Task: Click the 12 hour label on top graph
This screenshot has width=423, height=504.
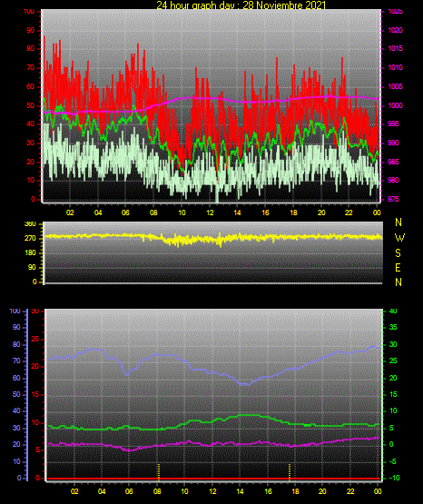Action: coord(210,212)
